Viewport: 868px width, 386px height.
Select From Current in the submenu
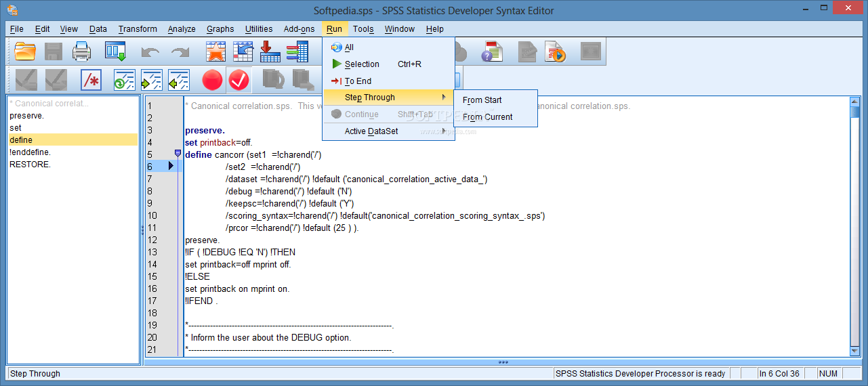pyautogui.click(x=496, y=117)
